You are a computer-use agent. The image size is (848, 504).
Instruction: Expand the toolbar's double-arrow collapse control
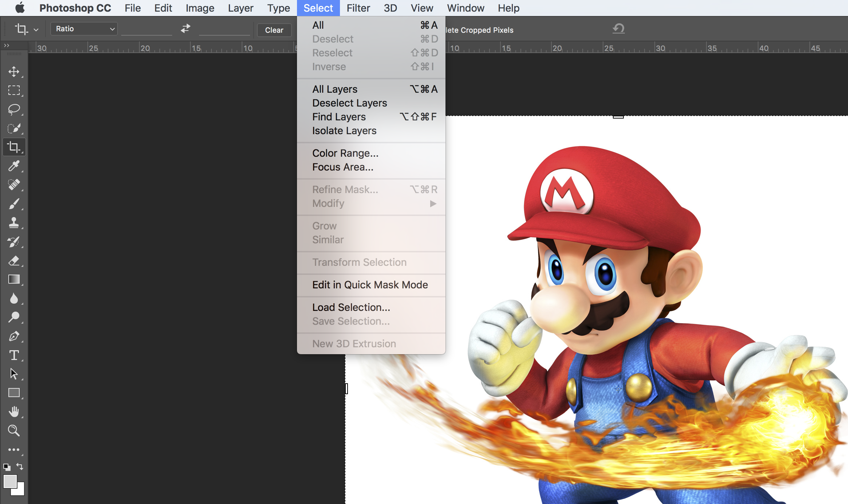pos(6,45)
